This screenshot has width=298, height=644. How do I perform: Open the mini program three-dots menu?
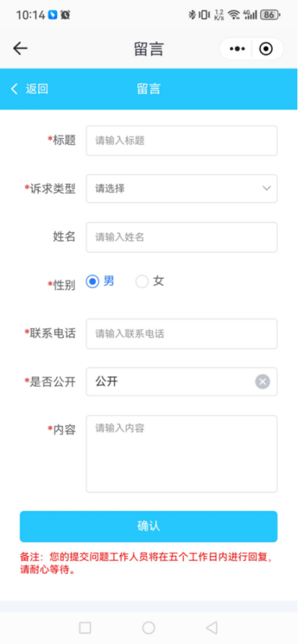(237, 49)
